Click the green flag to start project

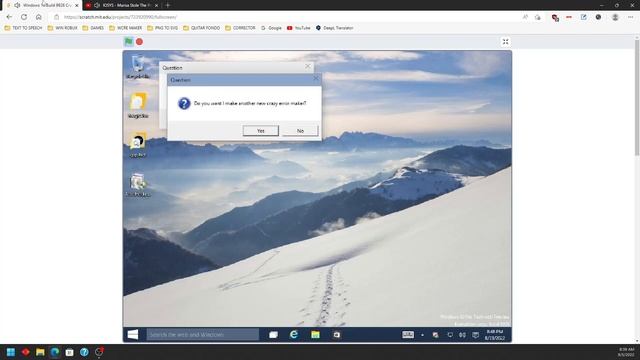[129, 42]
